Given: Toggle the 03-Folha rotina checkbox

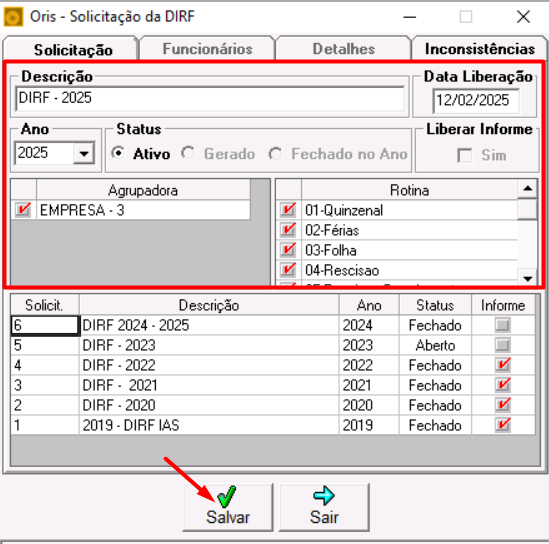Looking at the screenshot, I should (288, 250).
